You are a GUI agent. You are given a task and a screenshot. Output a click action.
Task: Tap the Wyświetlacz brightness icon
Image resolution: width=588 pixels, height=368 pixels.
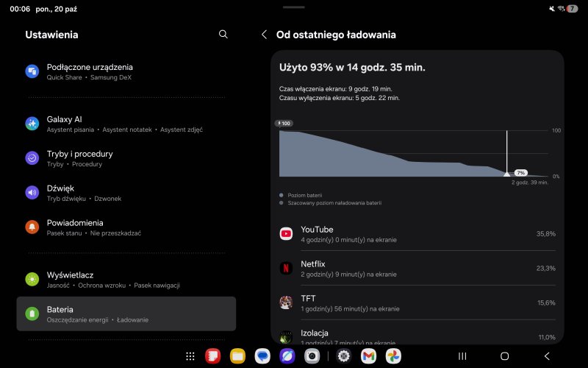click(32, 279)
